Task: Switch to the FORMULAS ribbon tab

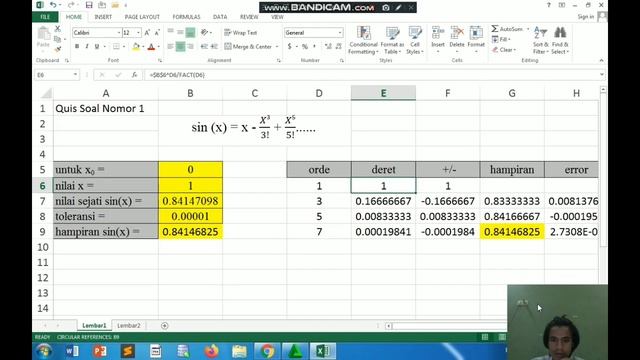Action: (186, 17)
